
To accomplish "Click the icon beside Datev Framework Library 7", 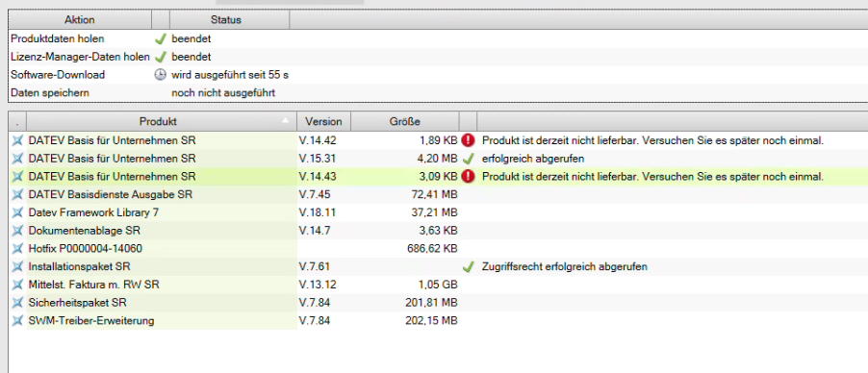I will pos(17,212).
